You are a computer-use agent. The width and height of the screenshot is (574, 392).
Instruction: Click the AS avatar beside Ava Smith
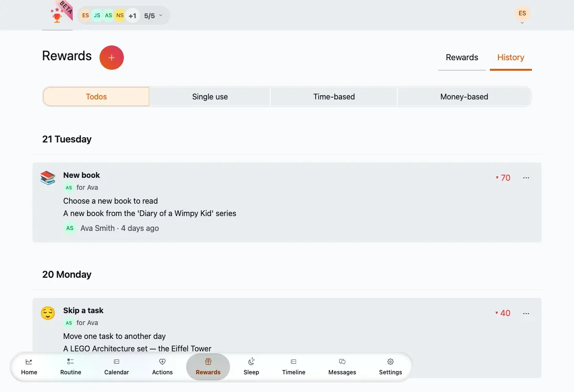point(70,228)
